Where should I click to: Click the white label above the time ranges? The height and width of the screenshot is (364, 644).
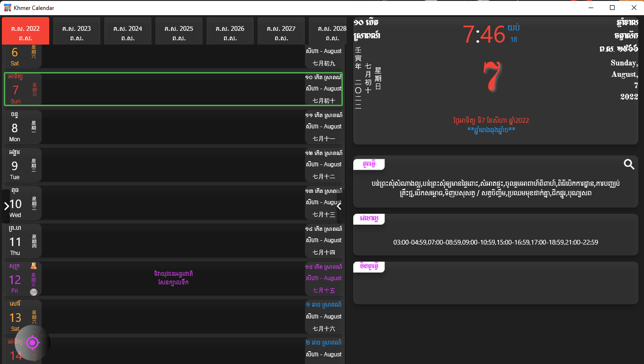(x=369, y=219)
